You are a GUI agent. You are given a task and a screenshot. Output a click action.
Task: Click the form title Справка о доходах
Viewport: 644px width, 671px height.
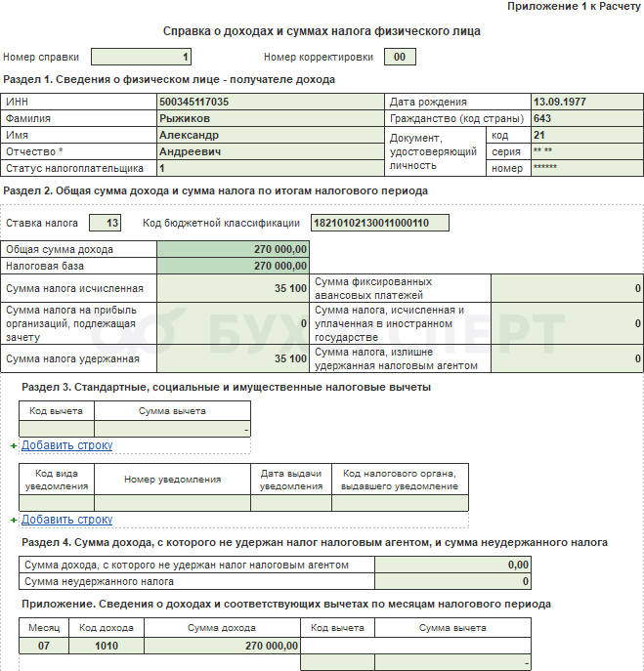(322, 31)
